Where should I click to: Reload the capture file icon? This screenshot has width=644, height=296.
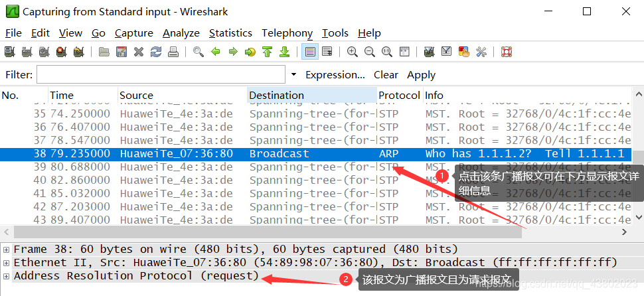click(156, 52)
